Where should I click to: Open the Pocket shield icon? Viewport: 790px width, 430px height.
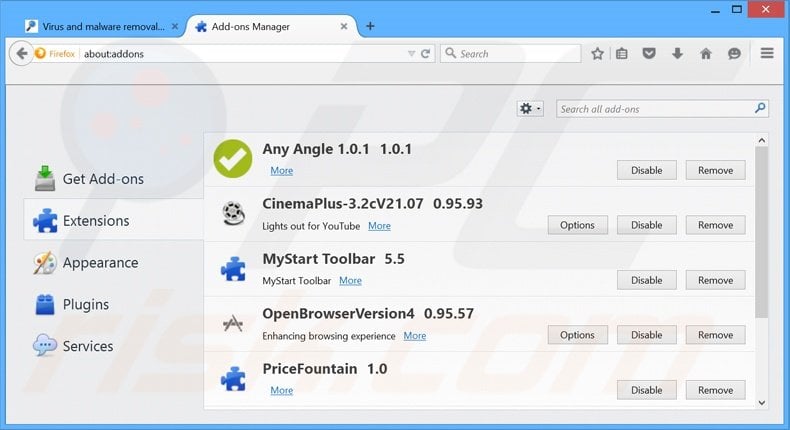pos(649,53)
